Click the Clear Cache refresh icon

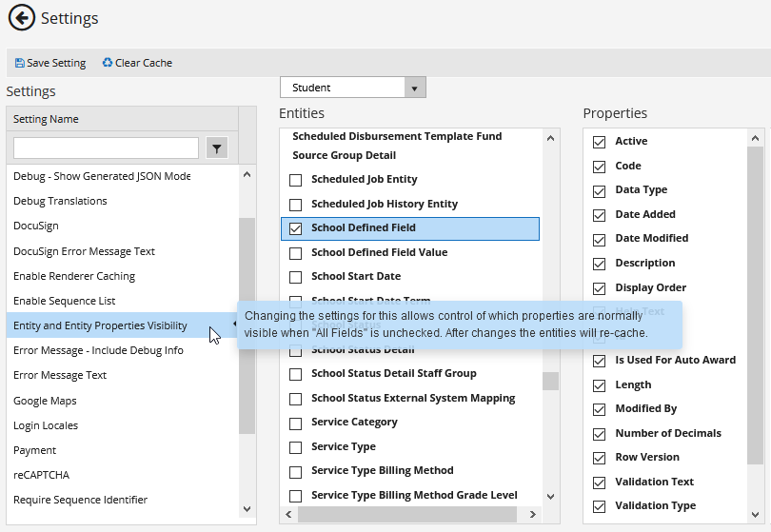pyautogui.click(x=108, y=63)
